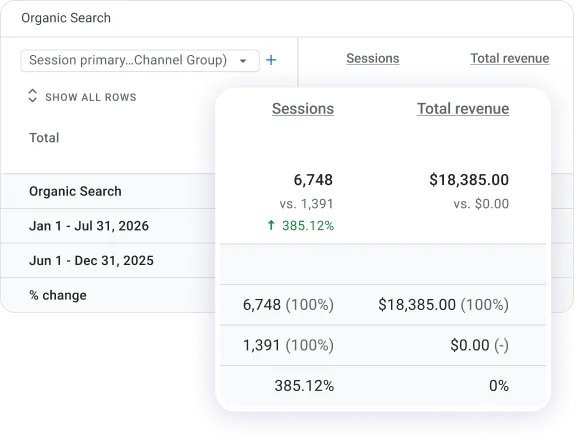Click the bold 6,748 sessions total

(313, 180)
